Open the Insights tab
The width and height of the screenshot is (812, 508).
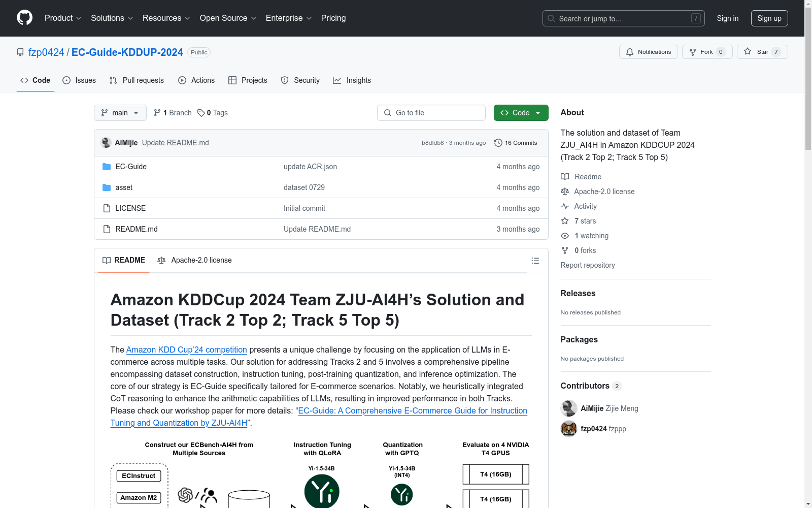point(352,80)
